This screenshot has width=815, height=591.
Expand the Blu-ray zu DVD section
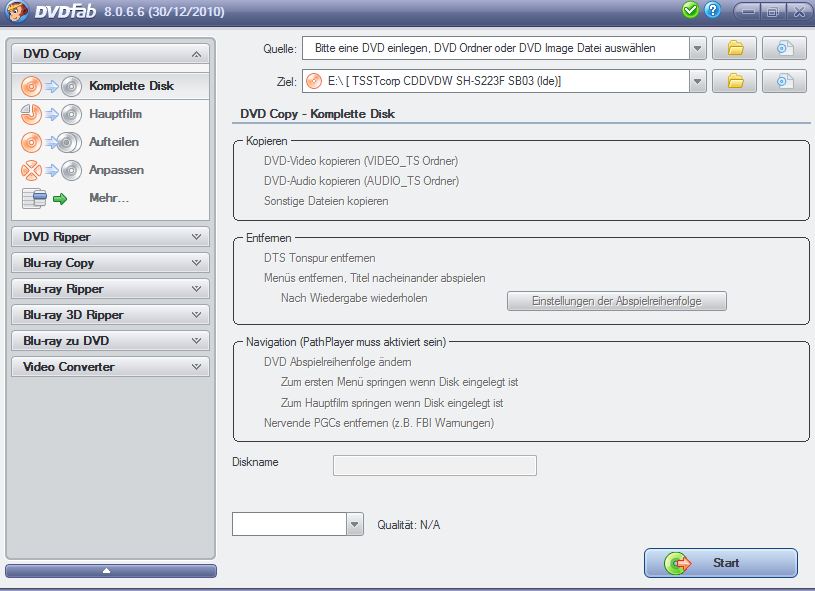pos(110,340)
